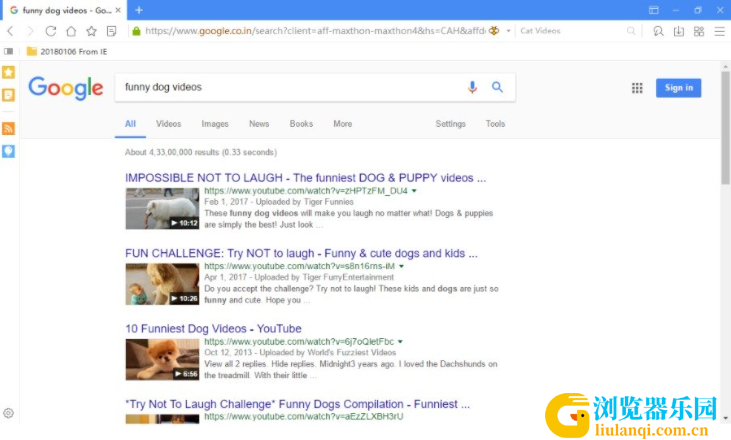Viewport: 731px width, 440px height.
Task: Go back with the browser back arrow
Action: click(x=10, y=31)
